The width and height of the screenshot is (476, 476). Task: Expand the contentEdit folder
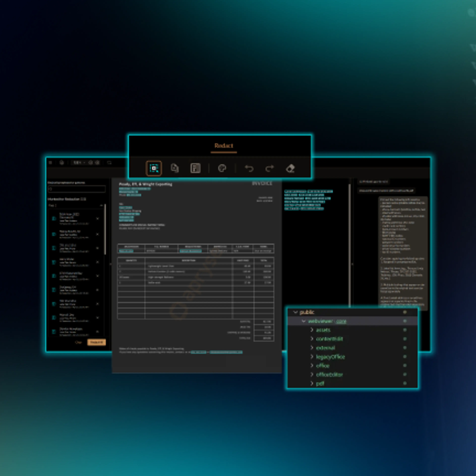coord(312,339)
